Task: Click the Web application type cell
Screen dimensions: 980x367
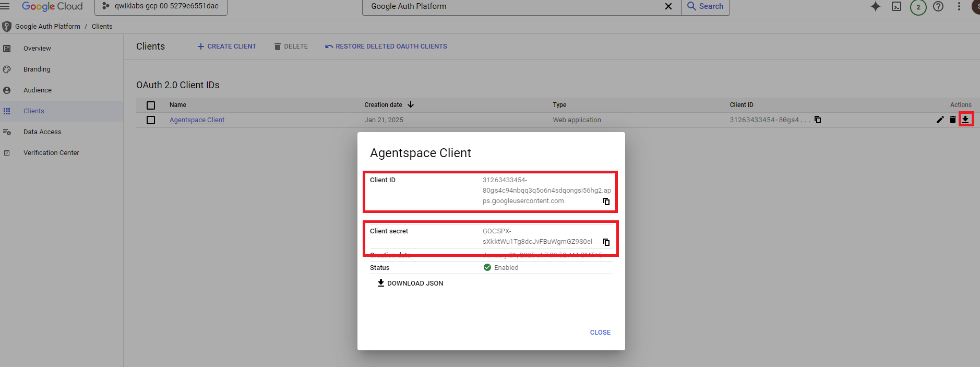Action: 577,120
